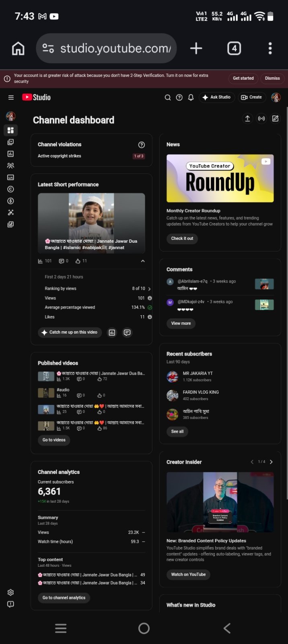Open help icon in Channel violations card
288x644 pixels.
click(x=142, y=145)
